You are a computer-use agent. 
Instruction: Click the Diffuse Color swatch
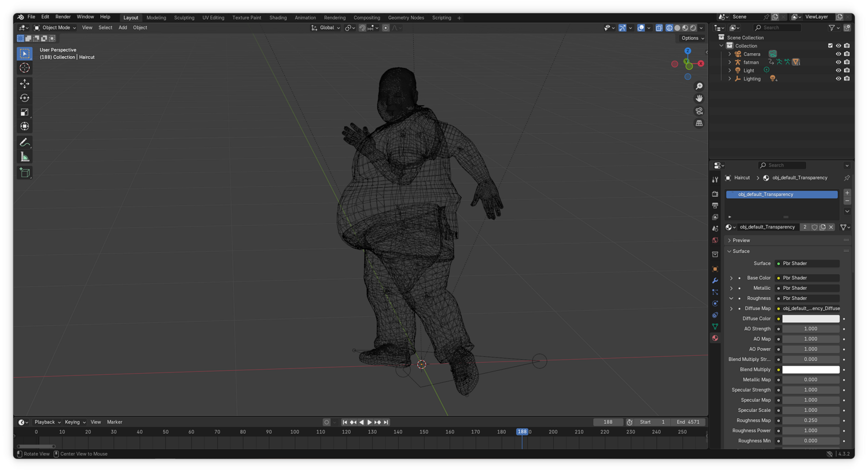pos(811,319)
